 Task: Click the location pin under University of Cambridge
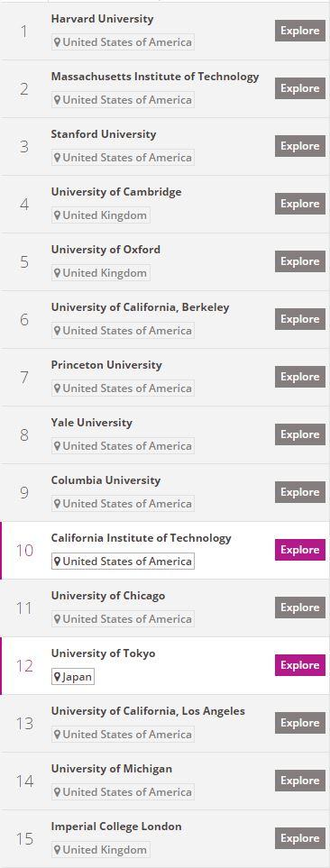pyautogui.click(x=57, y=215)
